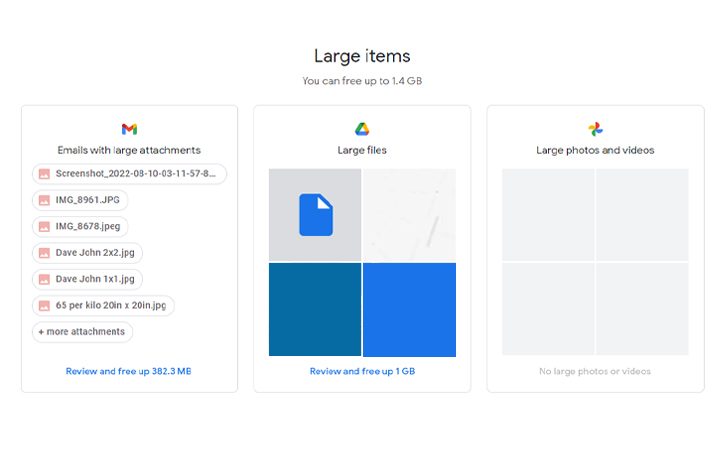
Task: Open the bright blue large file thumbnail
Action: click(x=410, y=310)
